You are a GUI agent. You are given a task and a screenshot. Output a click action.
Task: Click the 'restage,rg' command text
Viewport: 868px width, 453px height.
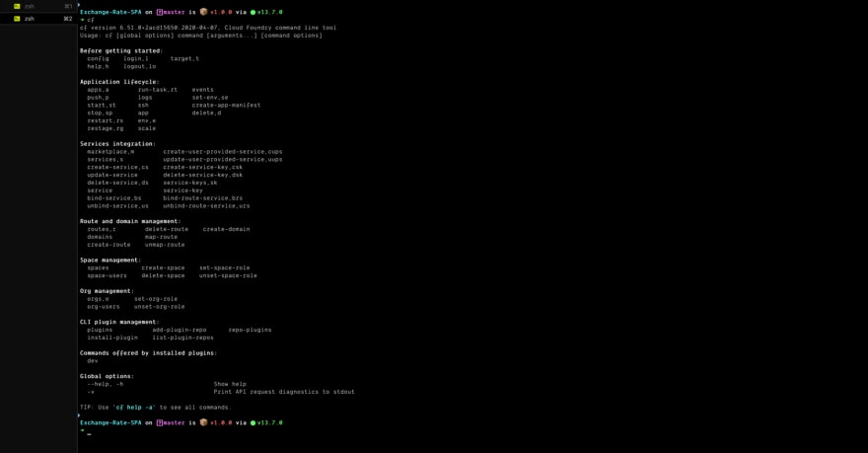106,128
